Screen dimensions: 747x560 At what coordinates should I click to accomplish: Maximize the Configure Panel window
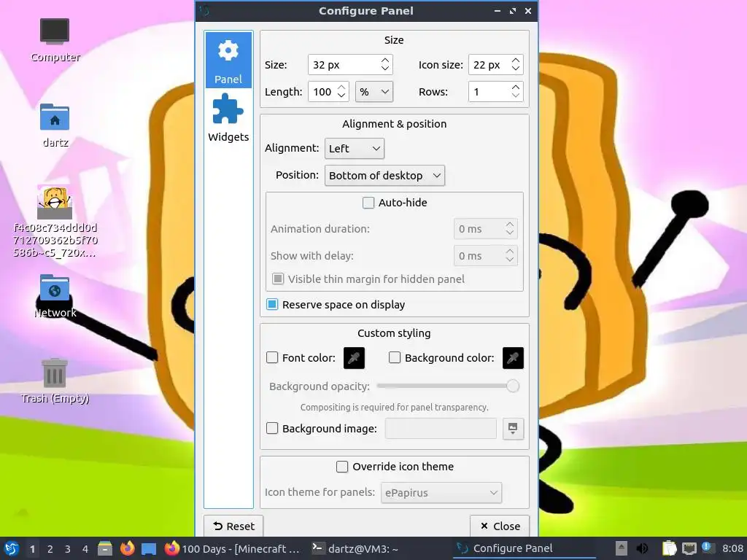tap(513, 10)
